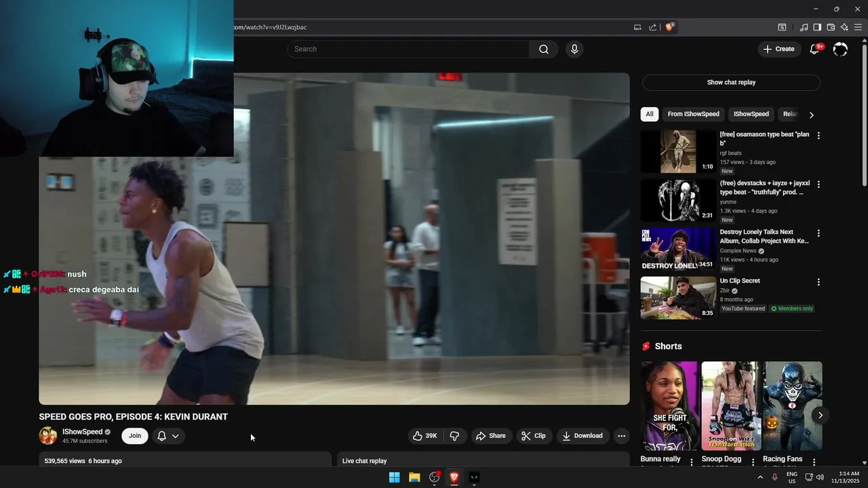Like the video with thumbs-up 39K
The width and height of the screenshot is (868, 488).
click(425, 436)
